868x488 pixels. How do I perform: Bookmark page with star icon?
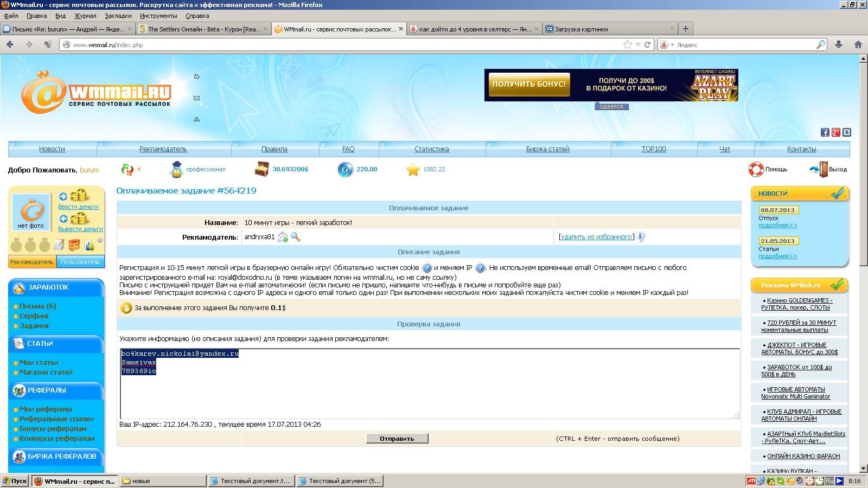click(628, 44)
